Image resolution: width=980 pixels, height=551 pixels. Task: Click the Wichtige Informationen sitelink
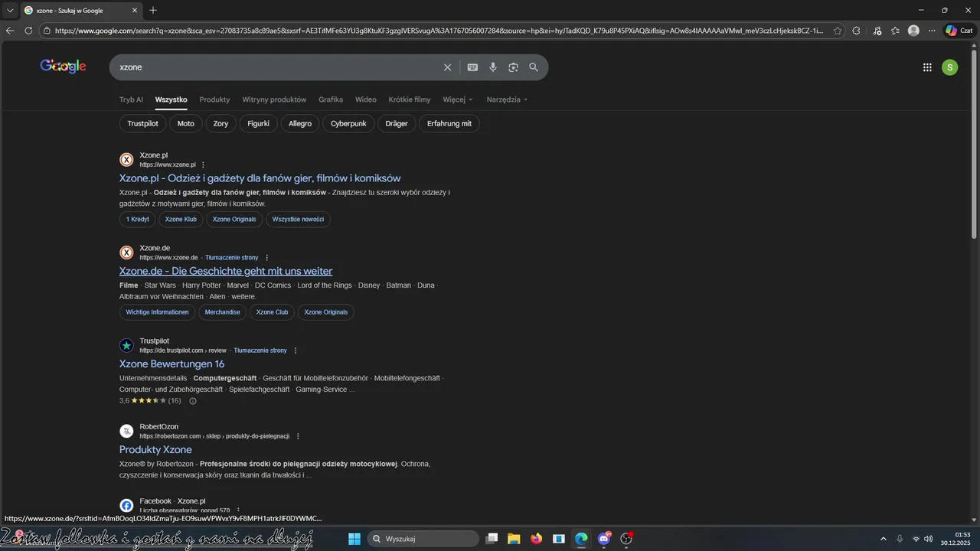(x=157, y=312)
